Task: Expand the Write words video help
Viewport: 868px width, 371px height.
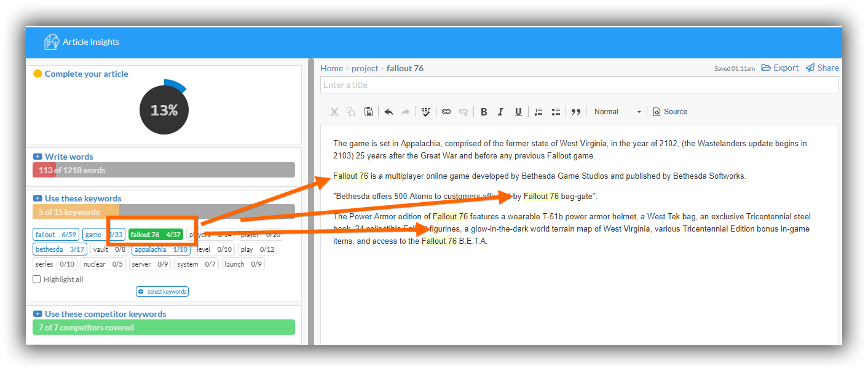Action: (x=37, y=157)
